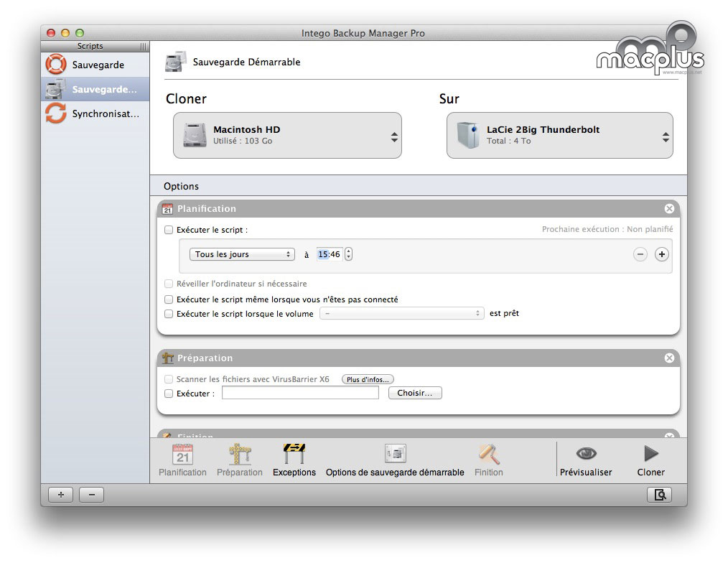Click the LaCie 2Big Thunderbolt drive icon
Image resolution: width=728 pixels, height=563 pixels.
pos(468,135)
